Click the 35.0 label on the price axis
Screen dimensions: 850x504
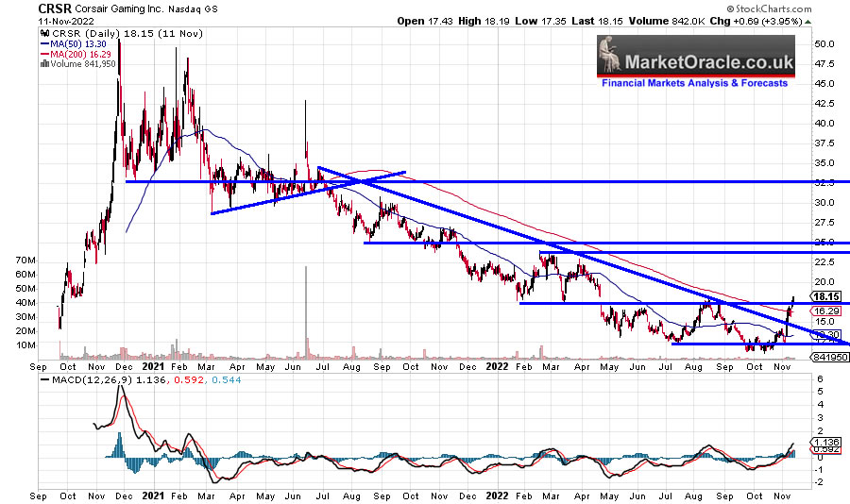pos(824,163)
